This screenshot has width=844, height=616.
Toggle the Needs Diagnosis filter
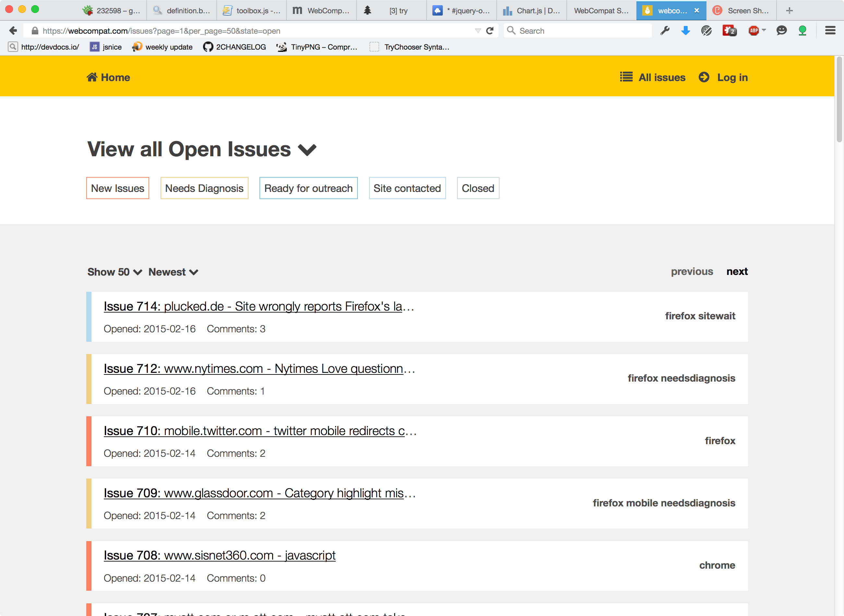pos(204,188)
